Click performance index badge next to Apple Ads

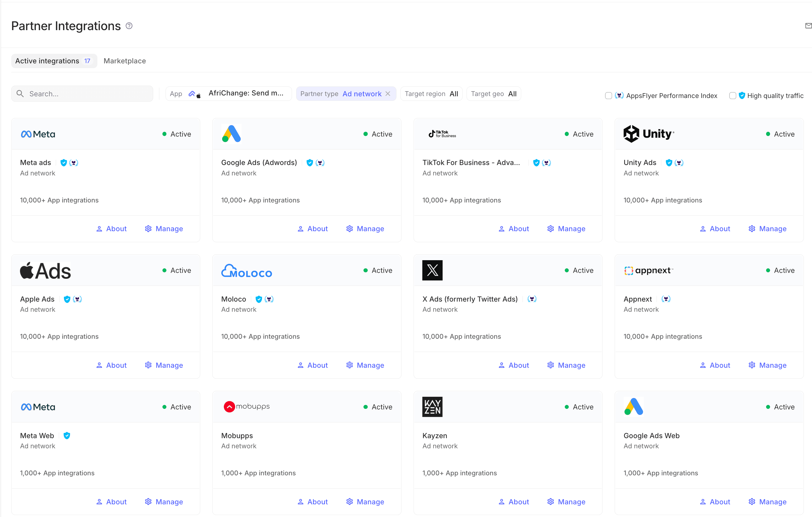point(77,299)
